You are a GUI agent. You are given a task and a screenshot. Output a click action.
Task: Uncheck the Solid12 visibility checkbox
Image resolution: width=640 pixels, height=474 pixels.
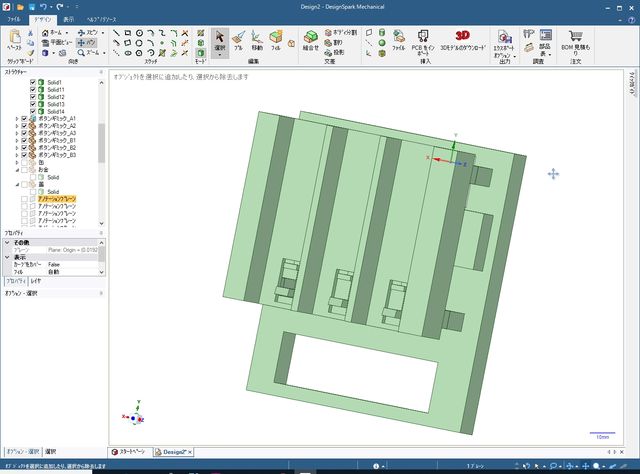(x=33, y=97)
